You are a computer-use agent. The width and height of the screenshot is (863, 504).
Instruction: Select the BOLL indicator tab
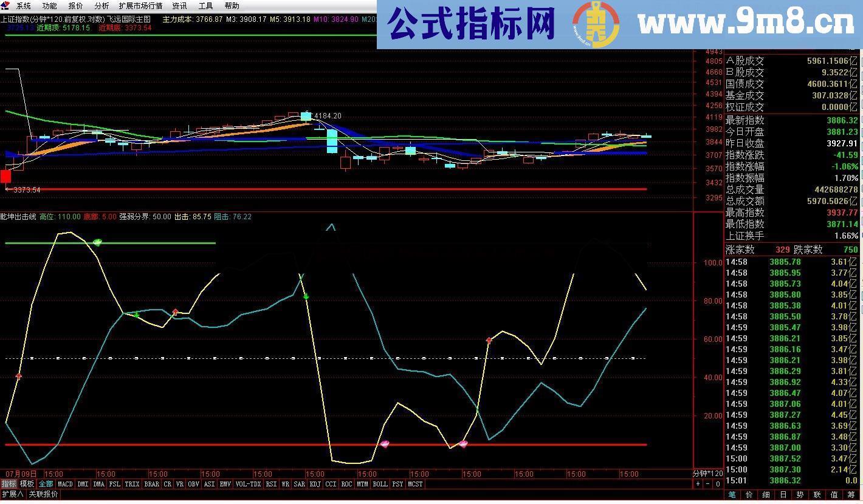pyautogui.click(x=380, y=484)
